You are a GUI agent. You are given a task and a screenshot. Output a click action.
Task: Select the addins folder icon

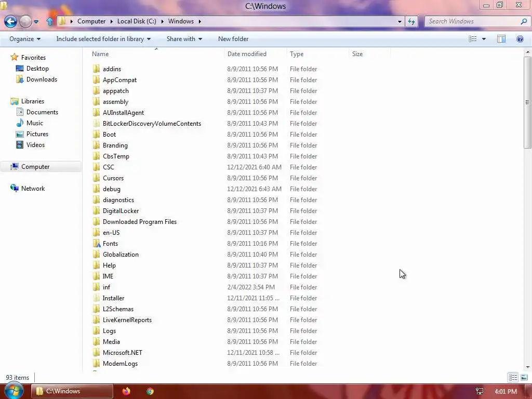click(x=96, y=69)
